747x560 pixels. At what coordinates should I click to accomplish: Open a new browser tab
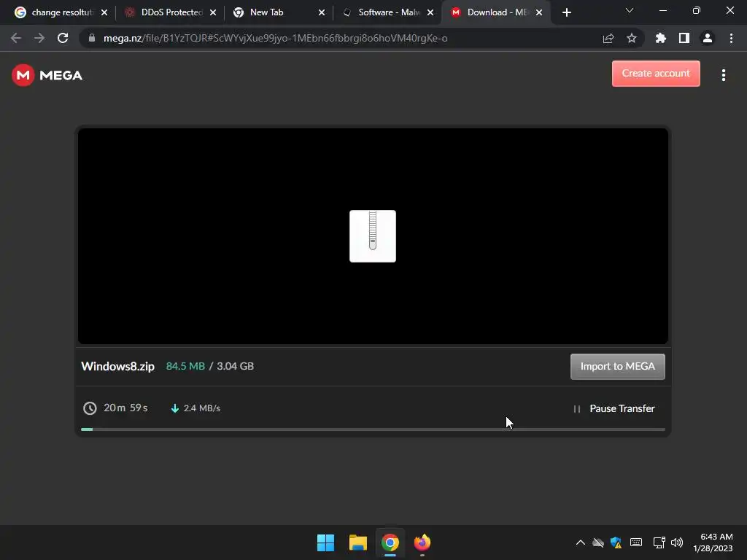click(566, 12)
